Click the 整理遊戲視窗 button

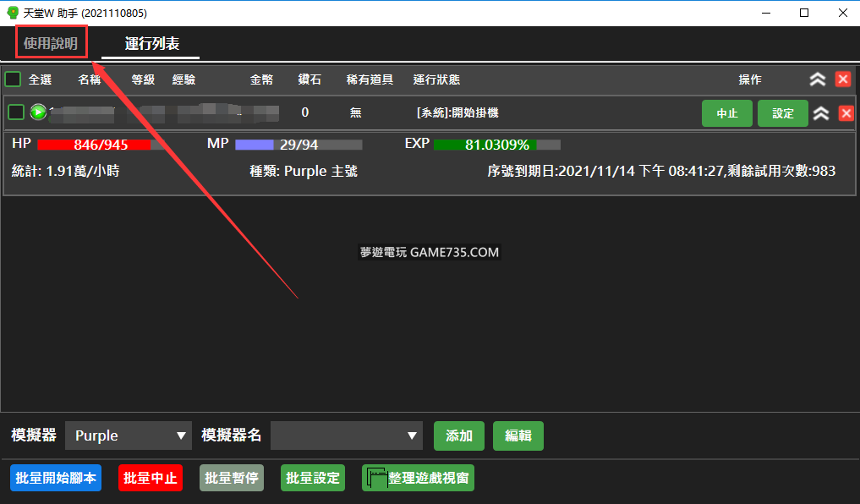418,478
